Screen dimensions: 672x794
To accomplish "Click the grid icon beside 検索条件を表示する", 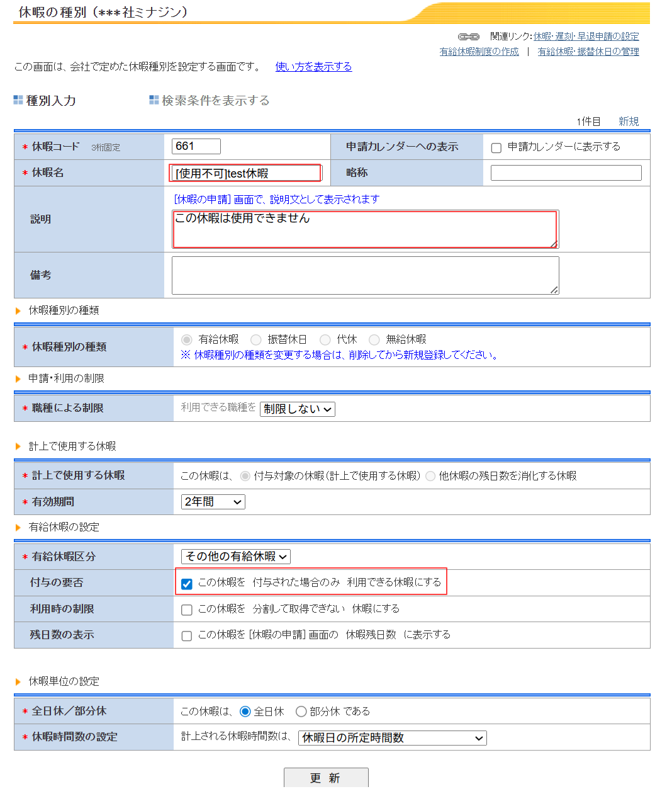I will click(154, 100).
